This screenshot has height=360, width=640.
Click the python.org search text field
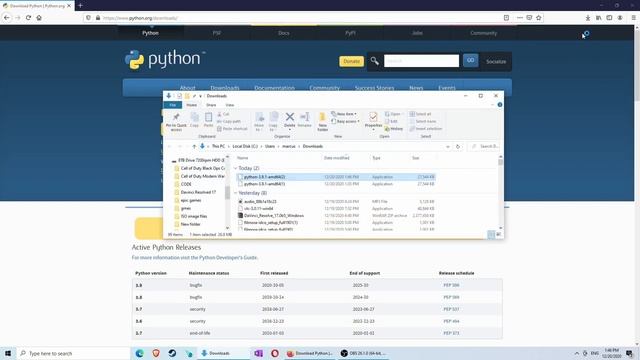[x=421, y=61]
